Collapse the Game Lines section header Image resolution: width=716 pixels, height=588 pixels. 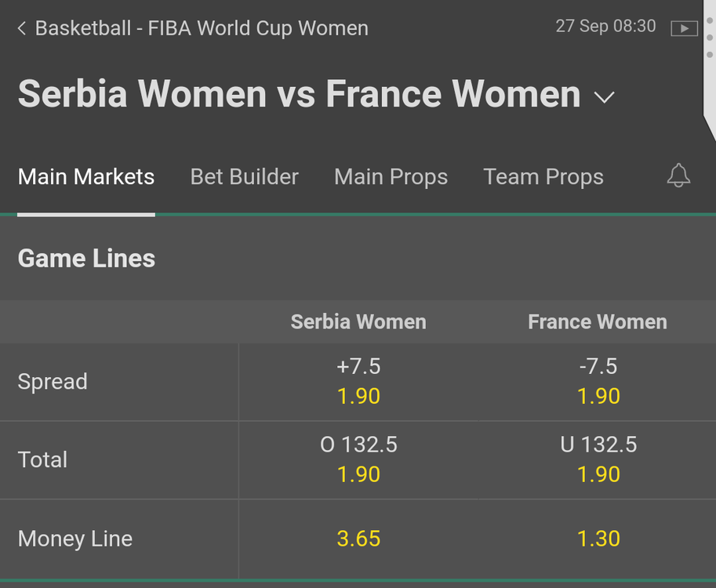point(358,259)
